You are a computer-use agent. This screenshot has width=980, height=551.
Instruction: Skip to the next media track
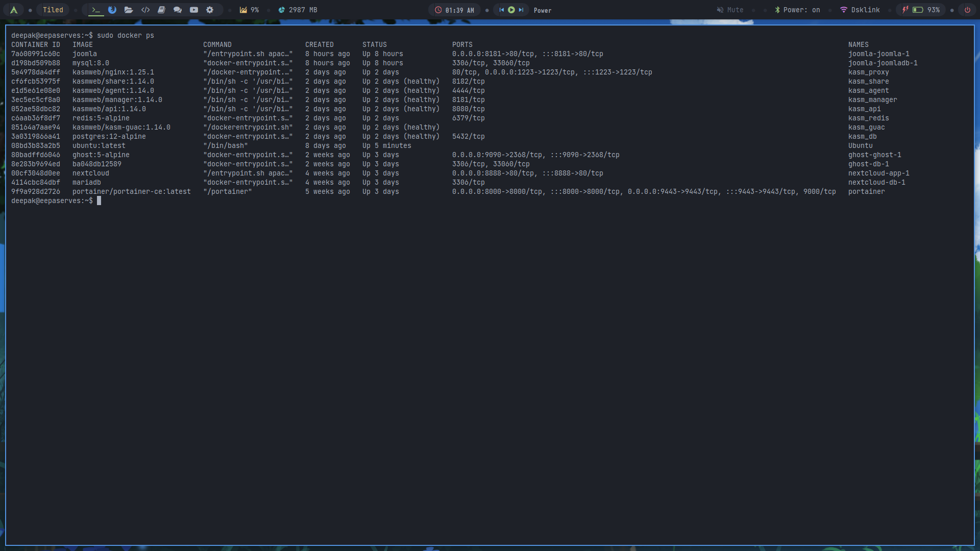pyautogui.click(x=521, y=10)
